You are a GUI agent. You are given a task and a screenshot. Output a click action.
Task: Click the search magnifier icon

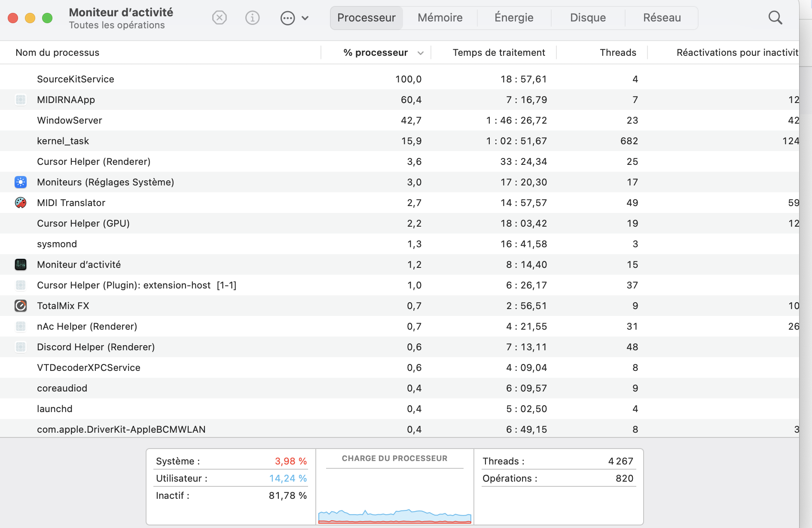(x=775, y=18)
